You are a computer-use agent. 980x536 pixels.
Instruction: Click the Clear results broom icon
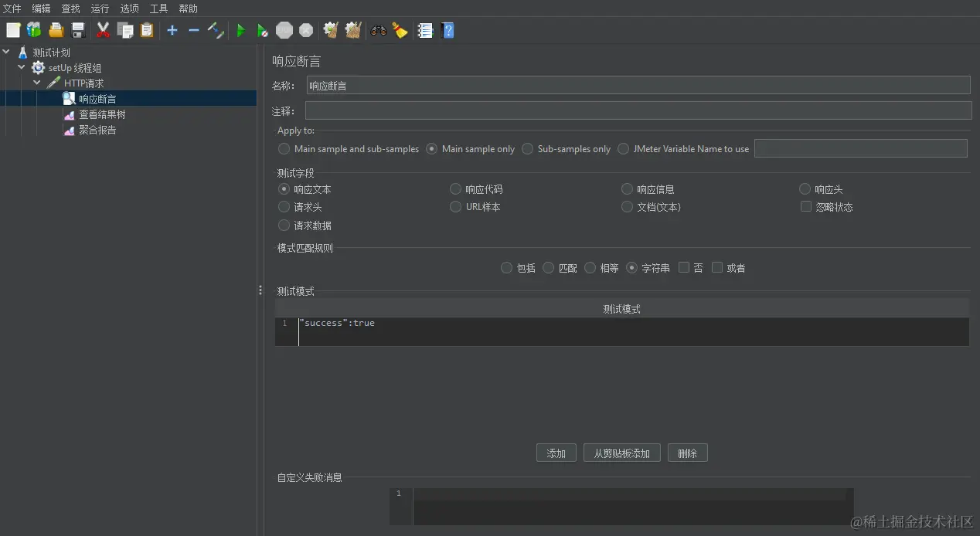[x=330, y=30]
